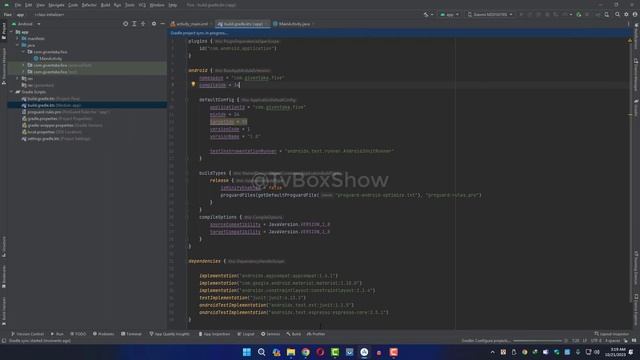Click the editor warning triangle indicator
The image size is (640, 360).
click(630, 40)
